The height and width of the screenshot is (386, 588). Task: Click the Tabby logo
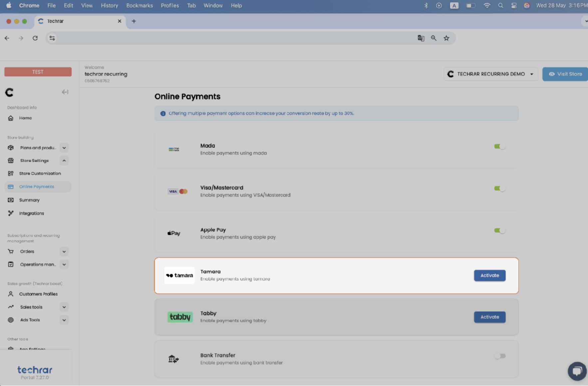tap(180, 317)
